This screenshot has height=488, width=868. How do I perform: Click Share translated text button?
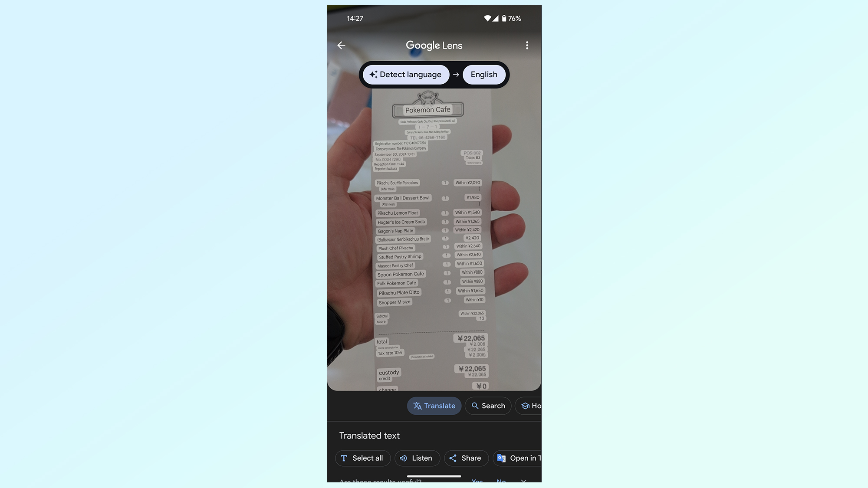pyautogui.click(x=465, y=458)
